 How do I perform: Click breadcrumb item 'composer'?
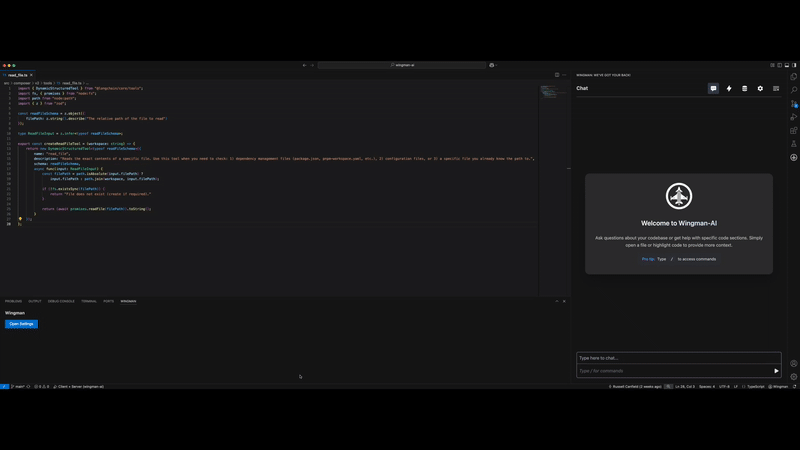(x=22, y=83)
